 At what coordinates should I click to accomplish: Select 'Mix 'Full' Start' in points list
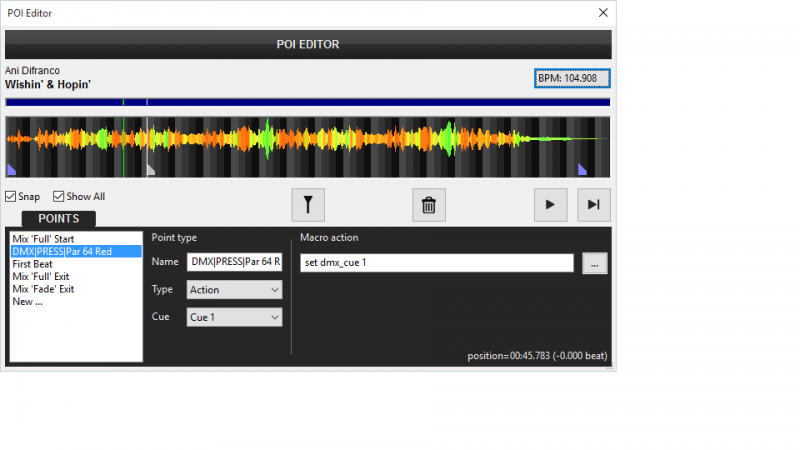click(76, 239)
